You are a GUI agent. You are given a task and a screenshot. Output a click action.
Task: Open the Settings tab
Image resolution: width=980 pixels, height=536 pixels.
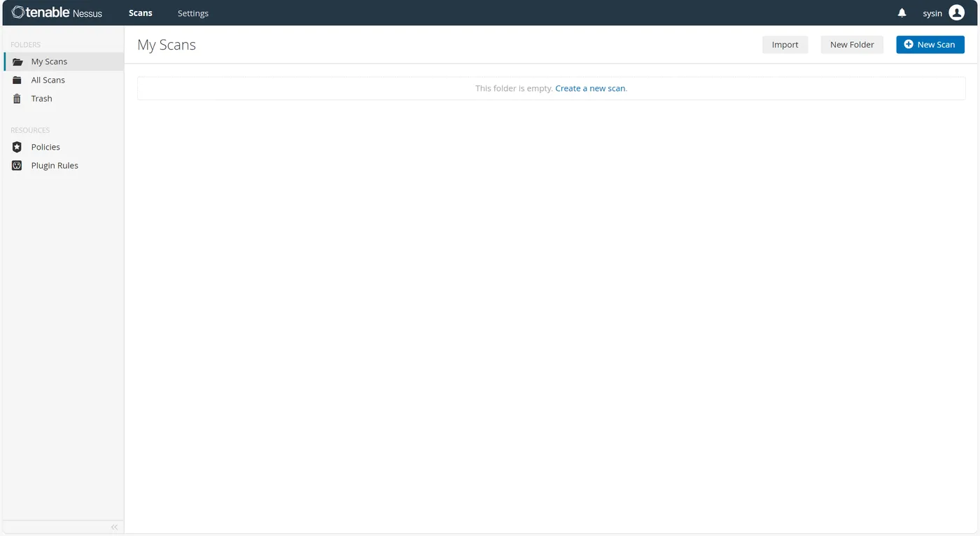point(193,13)
